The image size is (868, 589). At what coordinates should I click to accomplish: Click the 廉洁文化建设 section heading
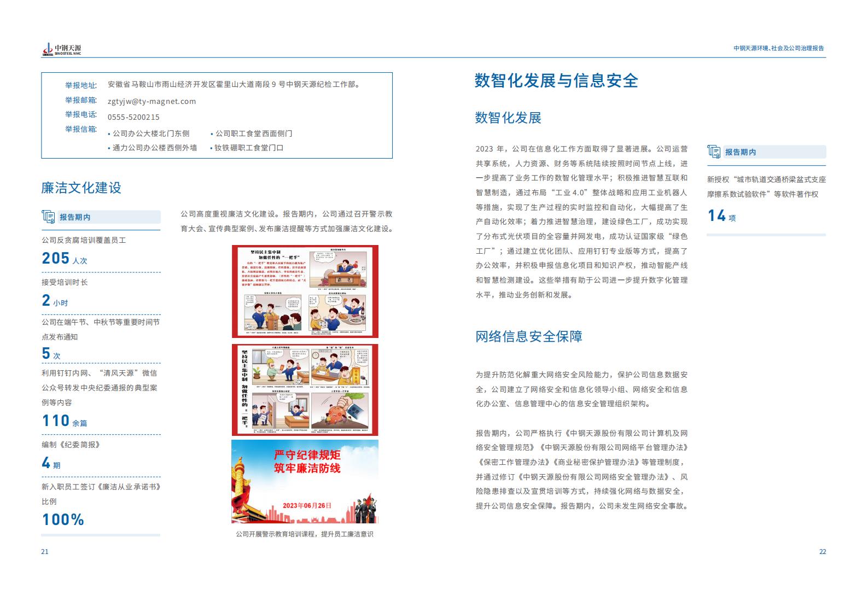point(81,188)
